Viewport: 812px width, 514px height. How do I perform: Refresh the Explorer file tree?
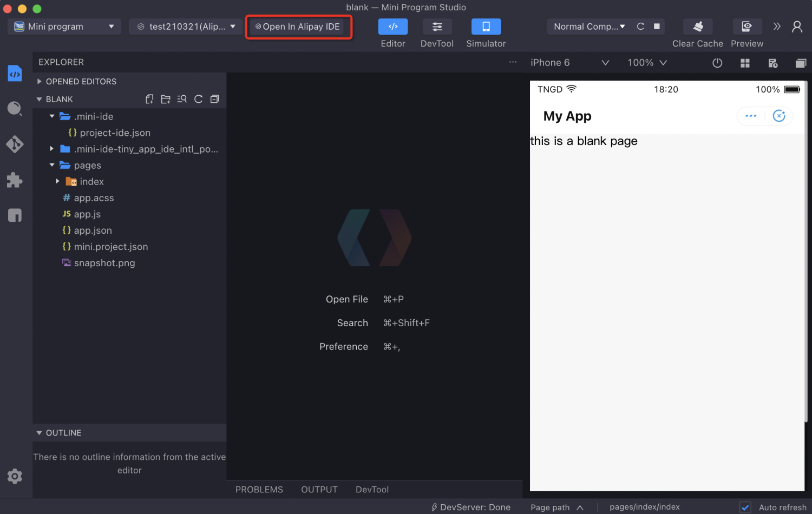(199, 99)
